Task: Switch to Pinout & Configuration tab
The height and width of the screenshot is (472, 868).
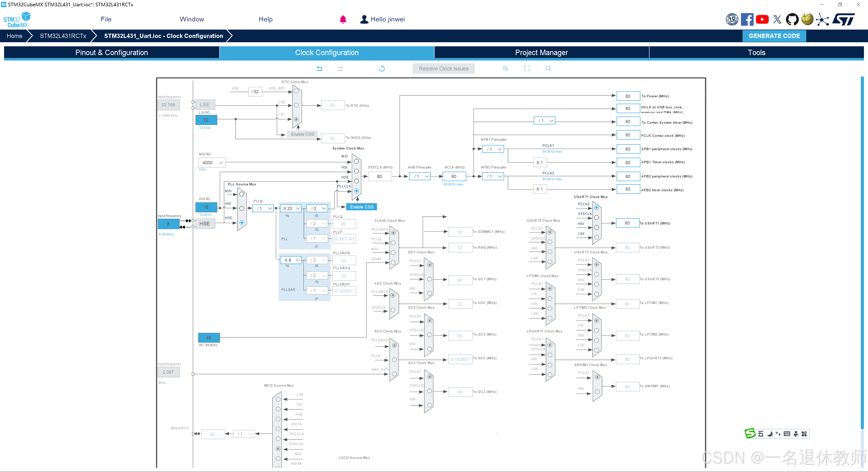Action: (x=111, y=53)
